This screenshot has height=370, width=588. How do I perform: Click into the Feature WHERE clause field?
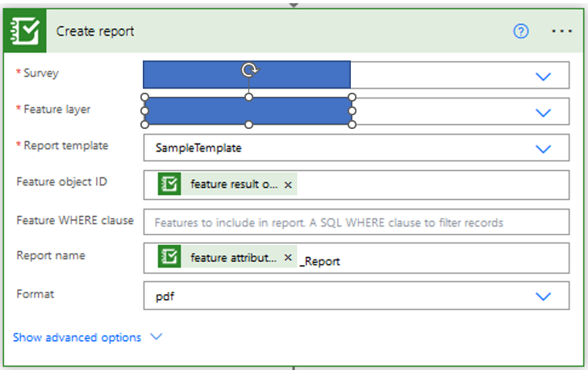click(x=355, y=222)
